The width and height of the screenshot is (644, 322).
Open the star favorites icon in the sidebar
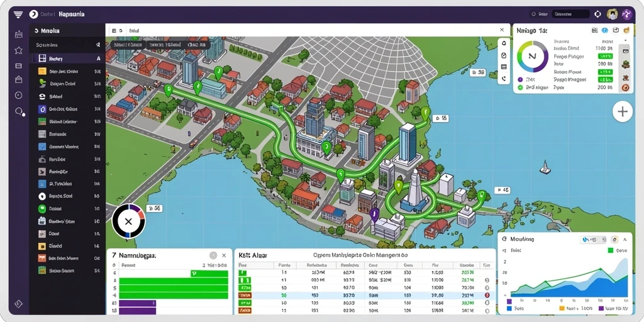(18, 50)
